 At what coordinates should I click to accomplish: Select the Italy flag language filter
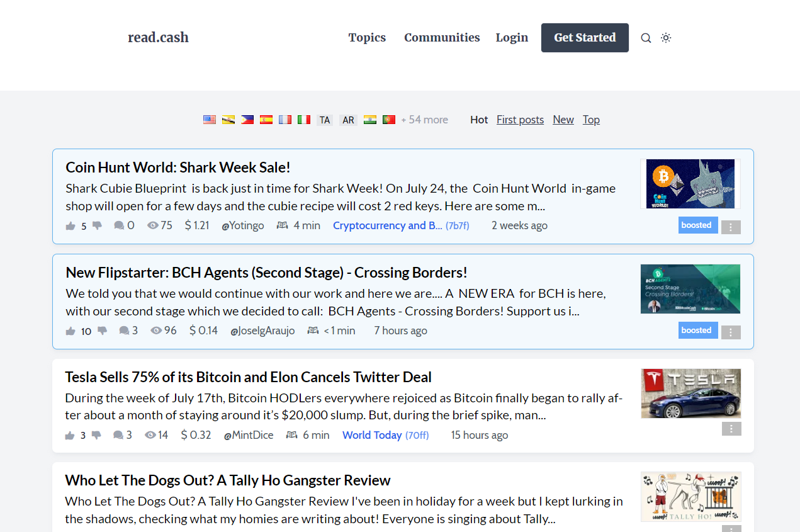tap(304, 120)
